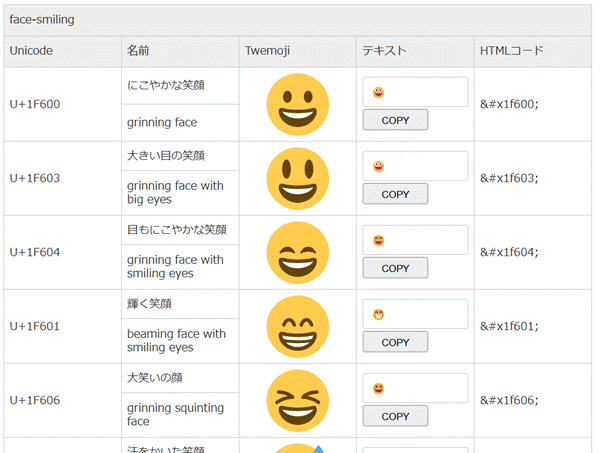Image resolution: width=602 pixels, height=453 pixels.
Task: Focus the text field in U+1F606 row
Action: pyautogui.click(x=415, y=388)
